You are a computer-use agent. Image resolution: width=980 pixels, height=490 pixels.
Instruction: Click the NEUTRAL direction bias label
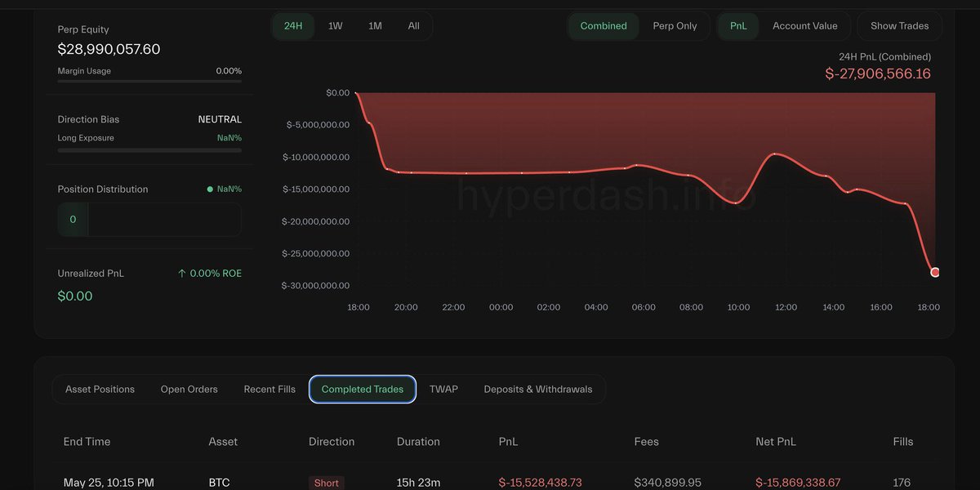point(220,119)
